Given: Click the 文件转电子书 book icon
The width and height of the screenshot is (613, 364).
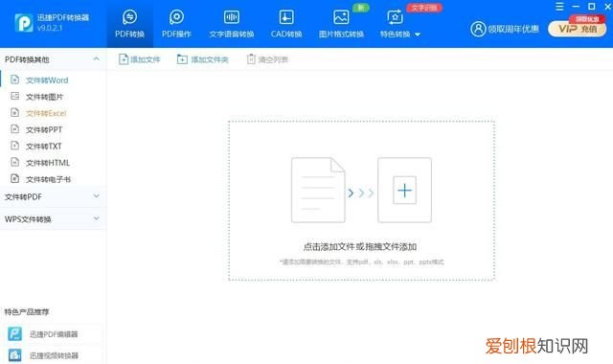Looking at the screenshot, I should pyautogui.click(x=15, y=179).
